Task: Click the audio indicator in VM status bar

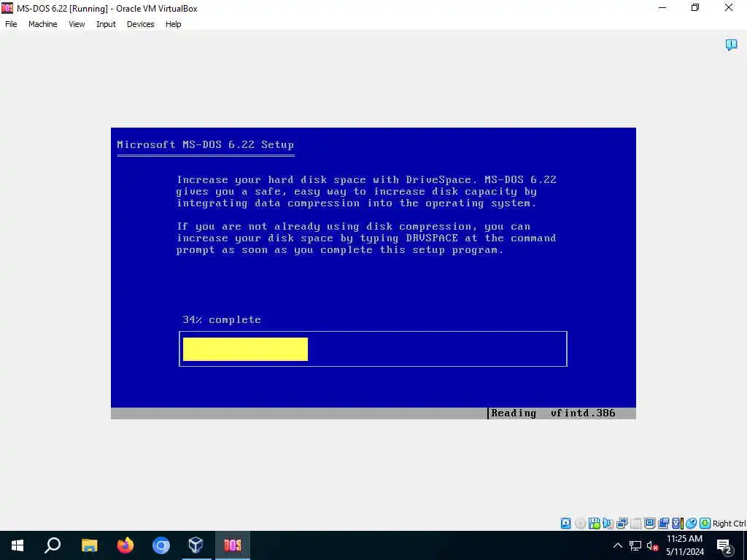Action: (608, 524)
